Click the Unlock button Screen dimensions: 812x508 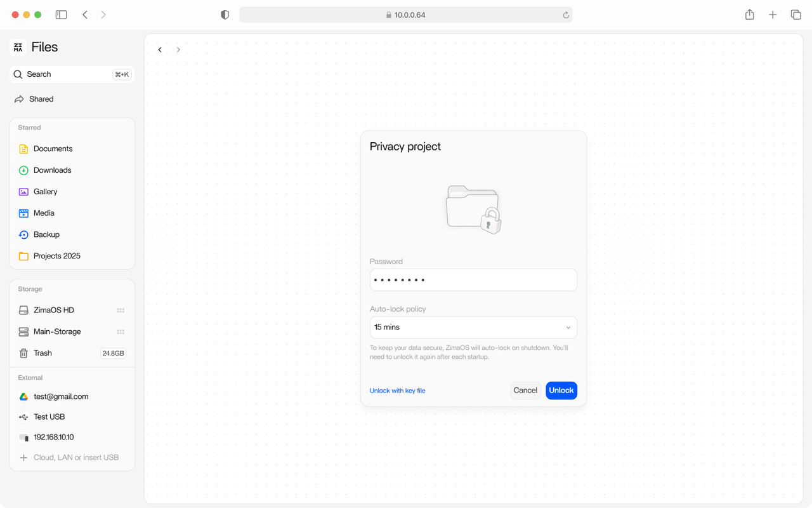pos(561,391)
